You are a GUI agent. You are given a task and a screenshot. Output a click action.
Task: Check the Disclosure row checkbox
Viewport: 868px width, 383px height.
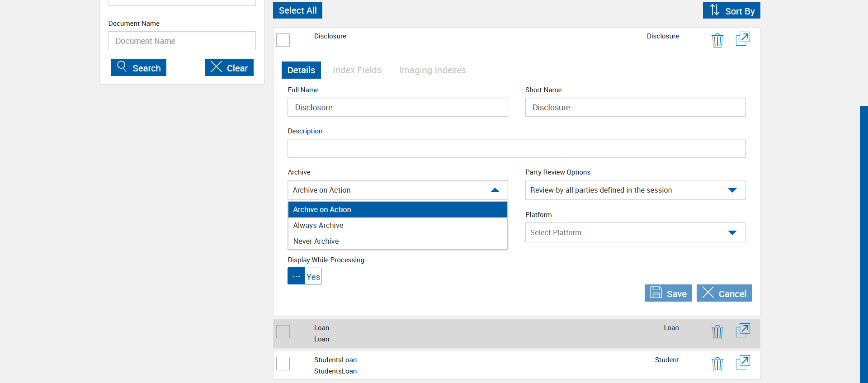pos(283,40)
